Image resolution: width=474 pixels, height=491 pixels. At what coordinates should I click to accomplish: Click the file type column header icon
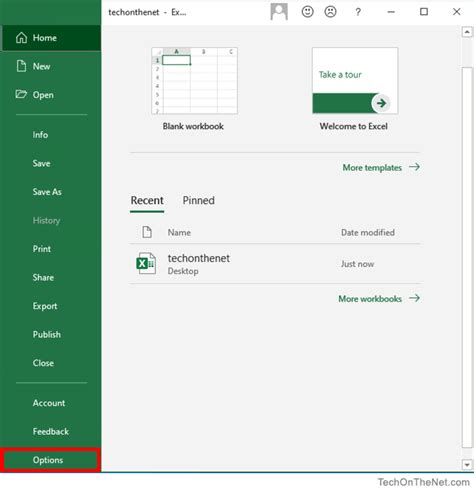(147, 232)
